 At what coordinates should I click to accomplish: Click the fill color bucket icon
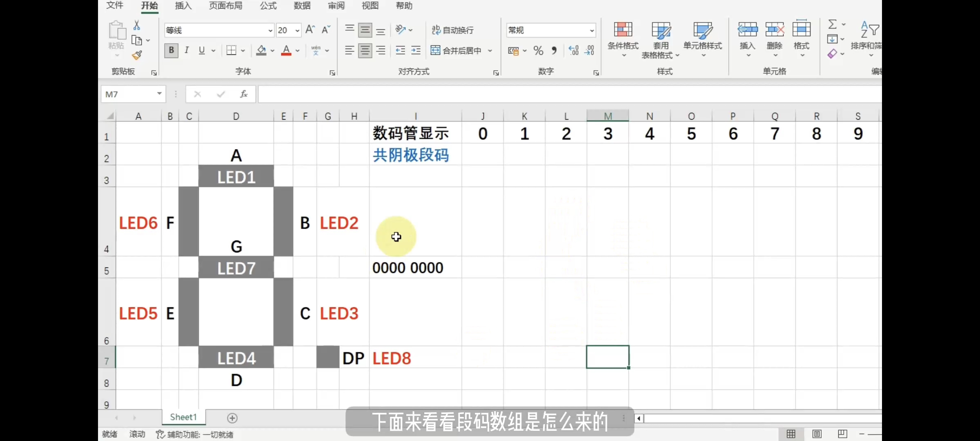(261, 50)
